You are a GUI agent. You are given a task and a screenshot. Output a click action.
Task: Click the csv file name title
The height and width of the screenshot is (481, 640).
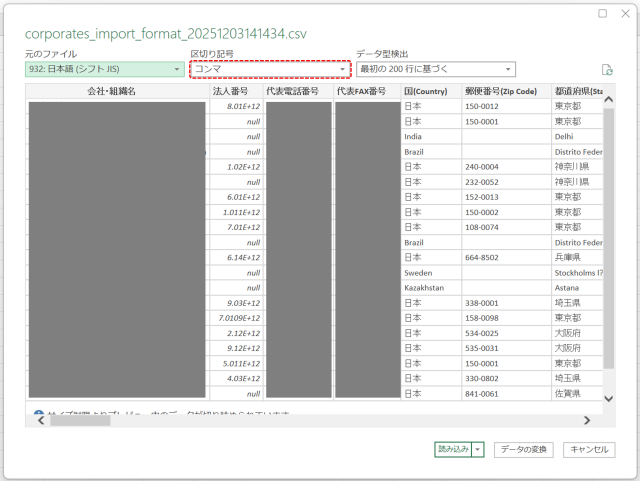coord(166,34)
